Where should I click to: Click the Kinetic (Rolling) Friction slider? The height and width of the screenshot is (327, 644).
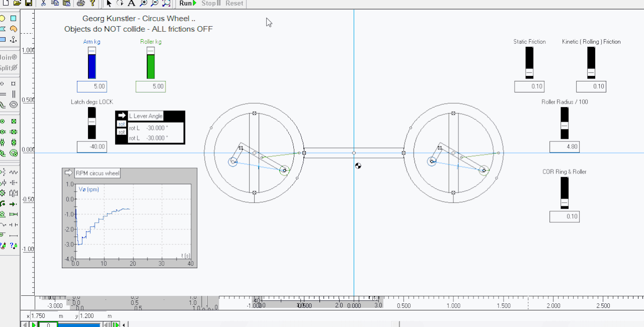pyautogui.click(x=591, y=63)
